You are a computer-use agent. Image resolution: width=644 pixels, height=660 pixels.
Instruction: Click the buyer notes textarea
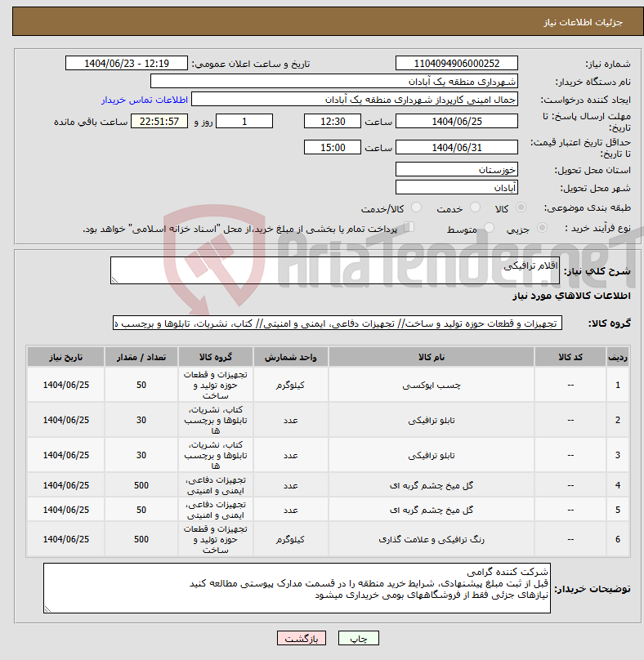[x=297, y=588]
